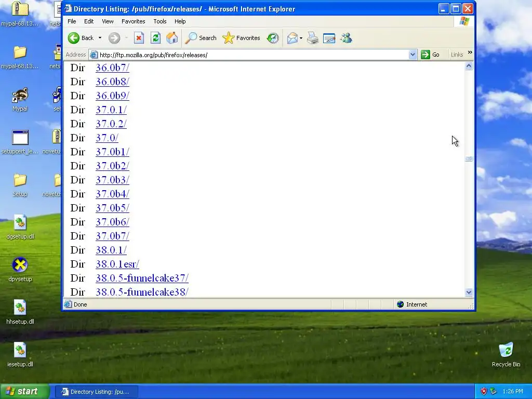Print the page with the printer icon
532x399 pixels.
pos(312,38)
